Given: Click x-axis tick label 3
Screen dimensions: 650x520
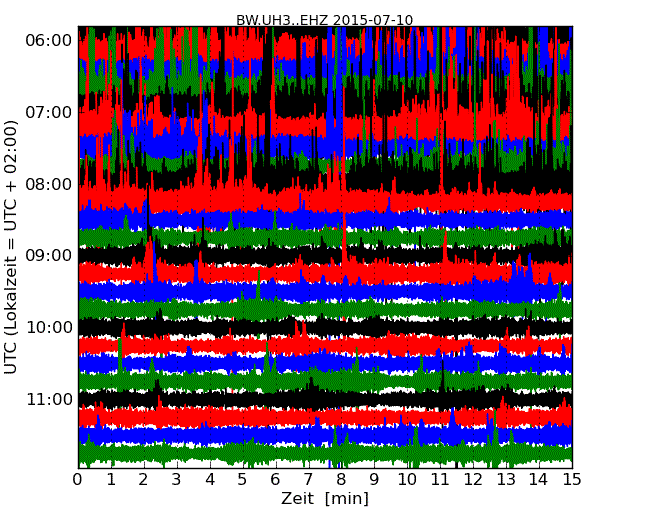Looking at the screenshot, I should tap(177, 480).
